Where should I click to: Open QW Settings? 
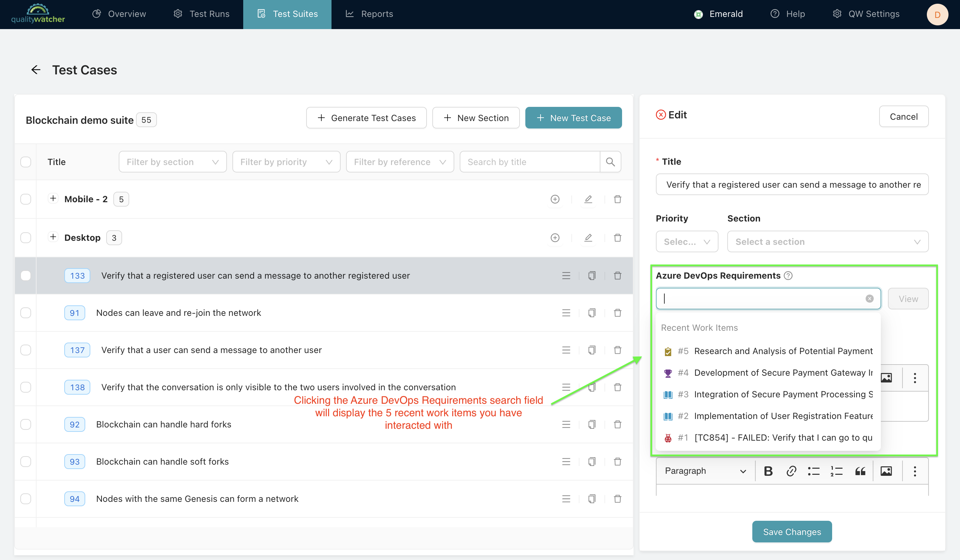tap(866, 14)
